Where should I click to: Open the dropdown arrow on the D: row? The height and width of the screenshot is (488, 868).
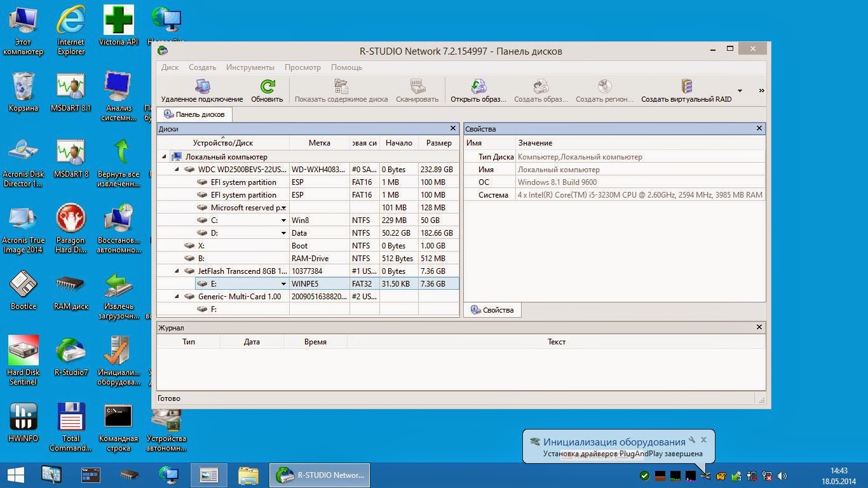(x=283, y=233)
